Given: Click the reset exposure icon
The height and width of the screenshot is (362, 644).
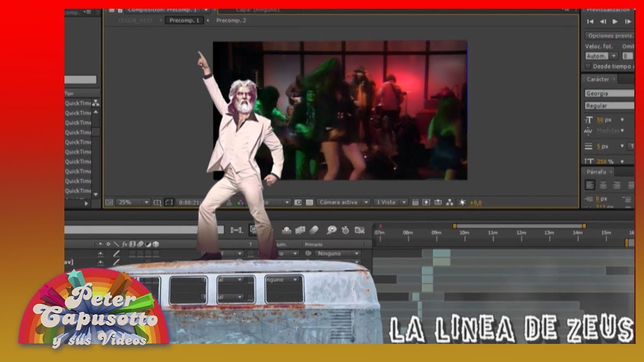Looking at the screenshot, I should pyautogui.click(x=462, y=202).
